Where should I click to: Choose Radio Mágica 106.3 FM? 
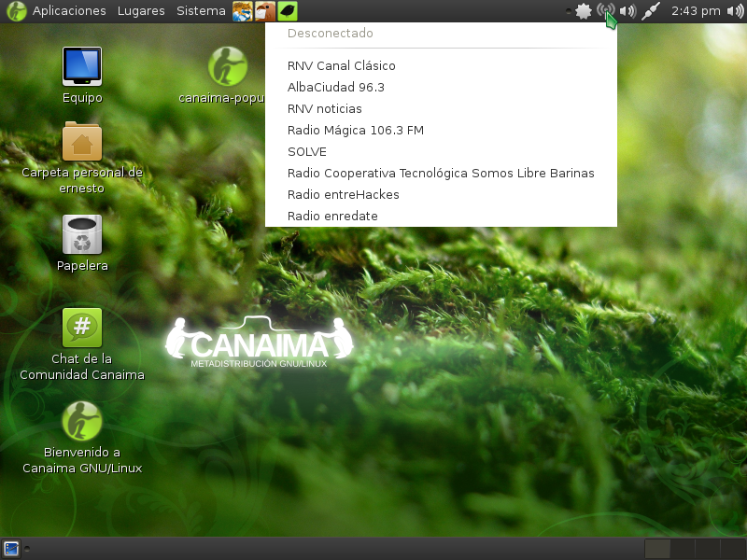coord(356,130)
